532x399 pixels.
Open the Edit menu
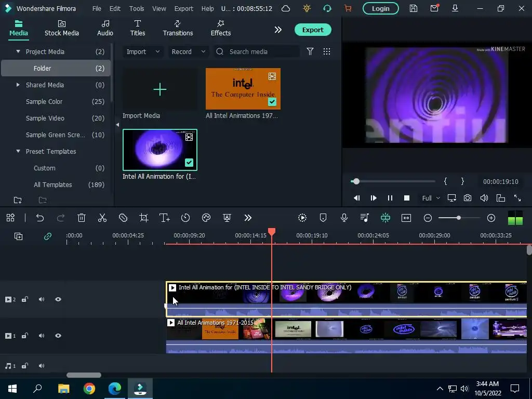pos(115,8)
